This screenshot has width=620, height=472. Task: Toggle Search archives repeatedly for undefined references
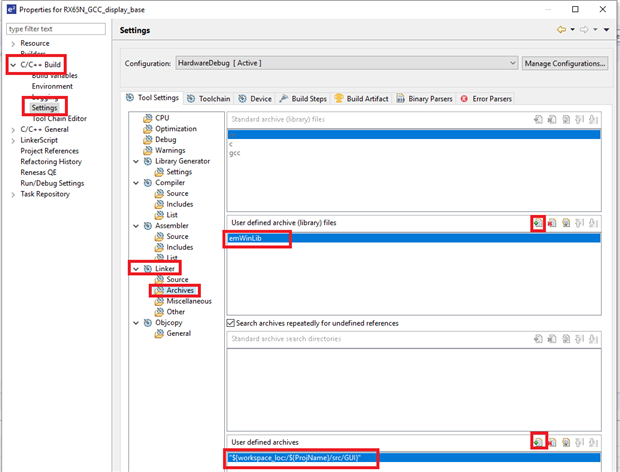pos(232,323)
